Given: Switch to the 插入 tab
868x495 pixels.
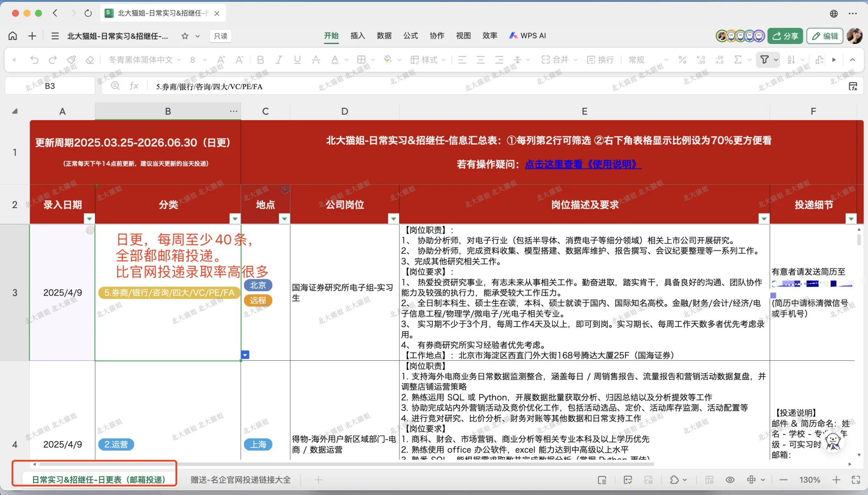Looking at the screenshot, I should pyautogui.click(x=358, y=36).
